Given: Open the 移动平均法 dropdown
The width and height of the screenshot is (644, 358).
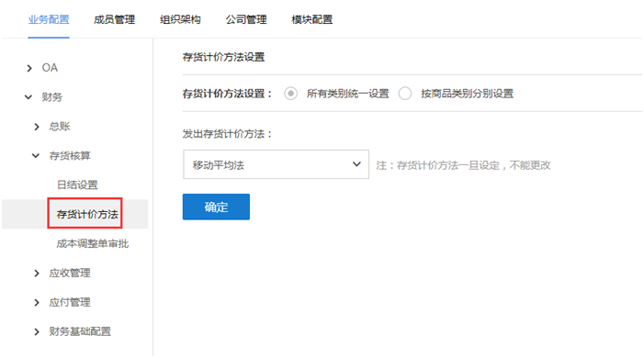Looking at the screenshot, I should pyautogui.click(x=276, y=164).
